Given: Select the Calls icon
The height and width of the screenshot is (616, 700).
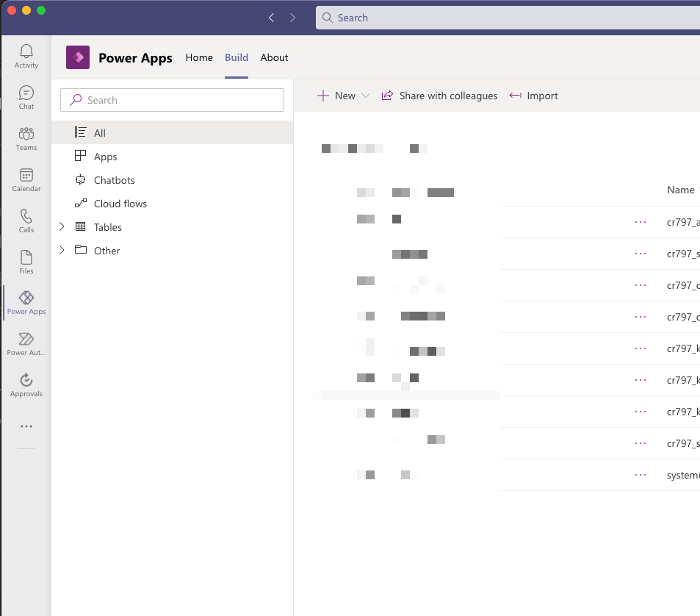Looking at the screenshot, I should (x=26, y=219).
